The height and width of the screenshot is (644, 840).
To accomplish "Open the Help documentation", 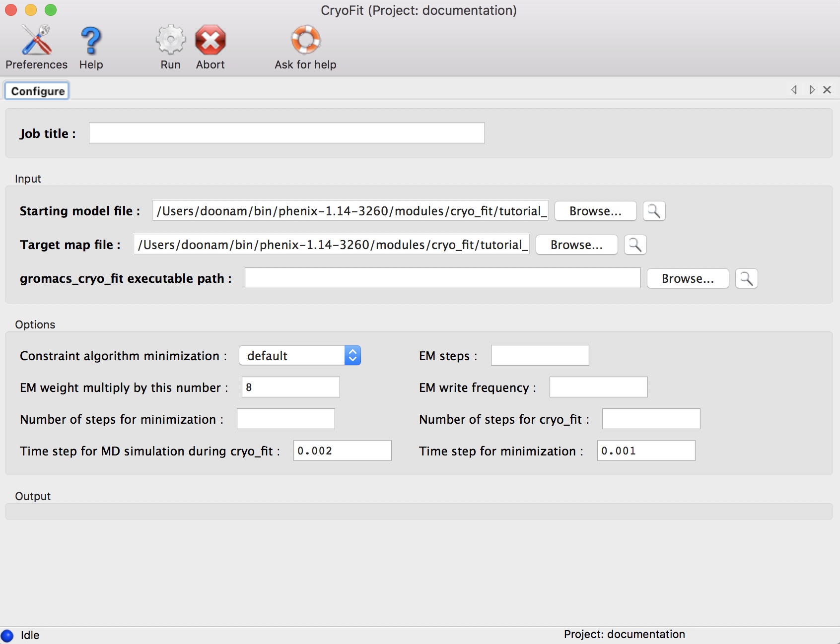I will click(91, 45).
